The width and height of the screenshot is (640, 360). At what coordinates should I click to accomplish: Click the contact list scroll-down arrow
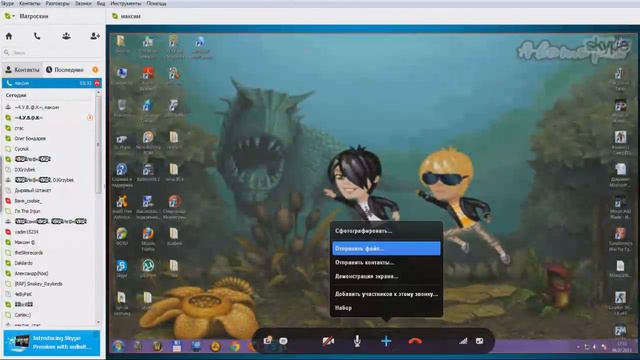point(98,322)
